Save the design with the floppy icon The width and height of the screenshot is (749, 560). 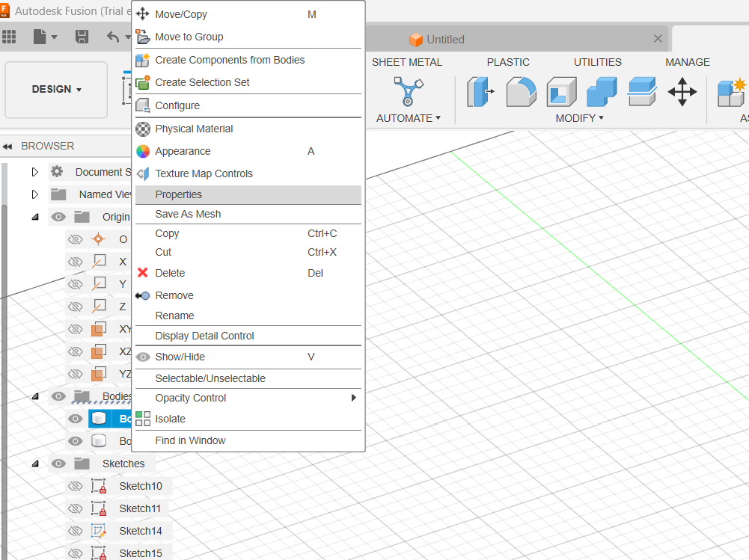coord(82,37)
